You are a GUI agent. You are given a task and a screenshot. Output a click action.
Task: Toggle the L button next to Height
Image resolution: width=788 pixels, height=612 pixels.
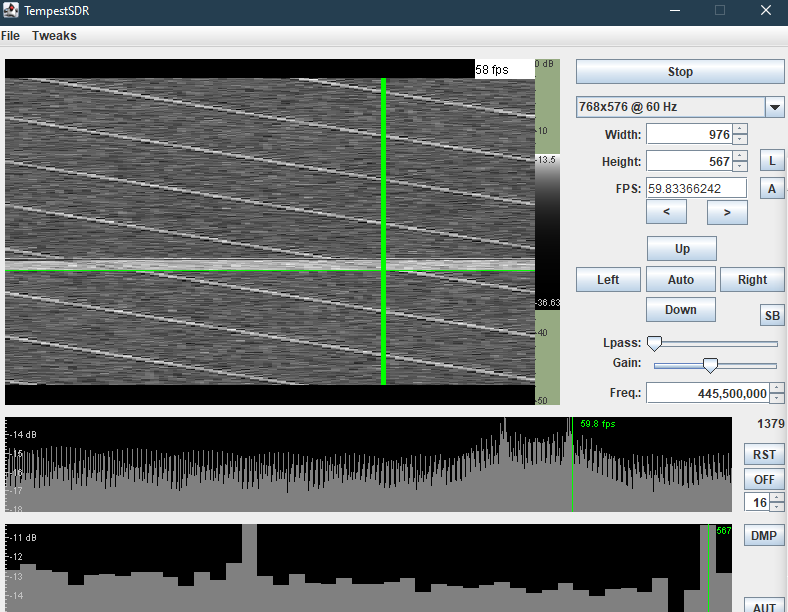[771, 161]
